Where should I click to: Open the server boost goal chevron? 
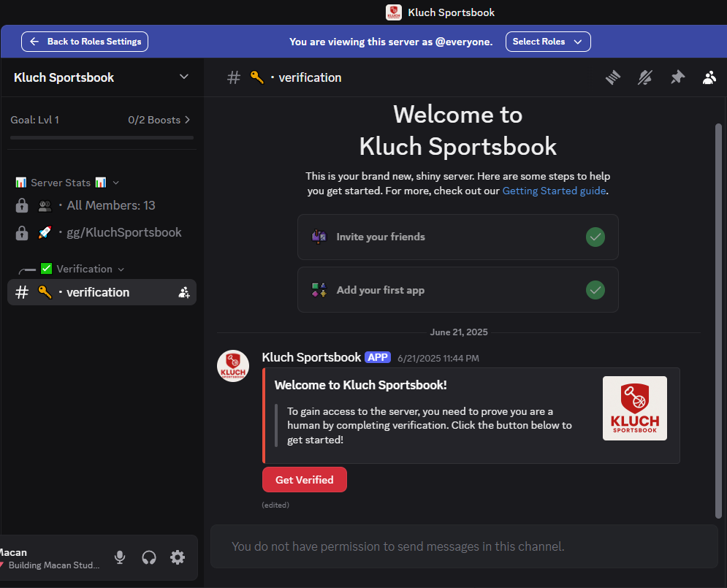[x=187, y=120]
